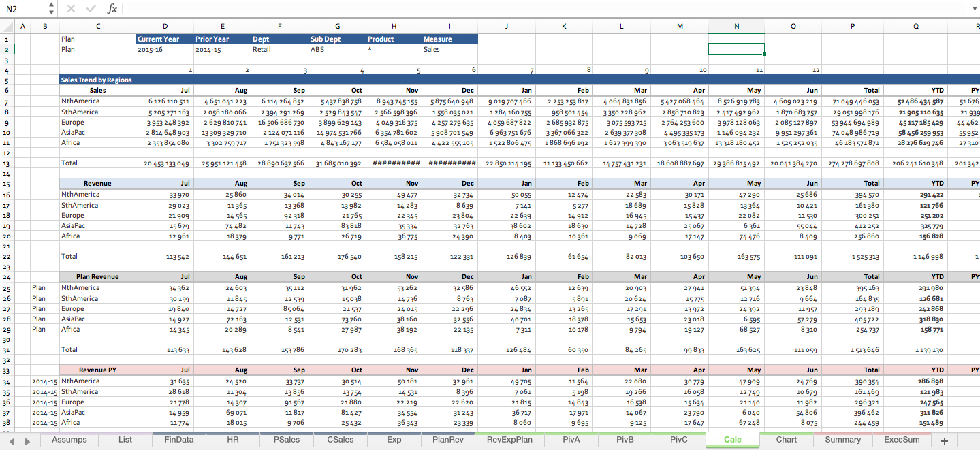This screenshot has width=980, height=450.
Task: Select the Calc sheet tab
Action: tap(733, 440)
